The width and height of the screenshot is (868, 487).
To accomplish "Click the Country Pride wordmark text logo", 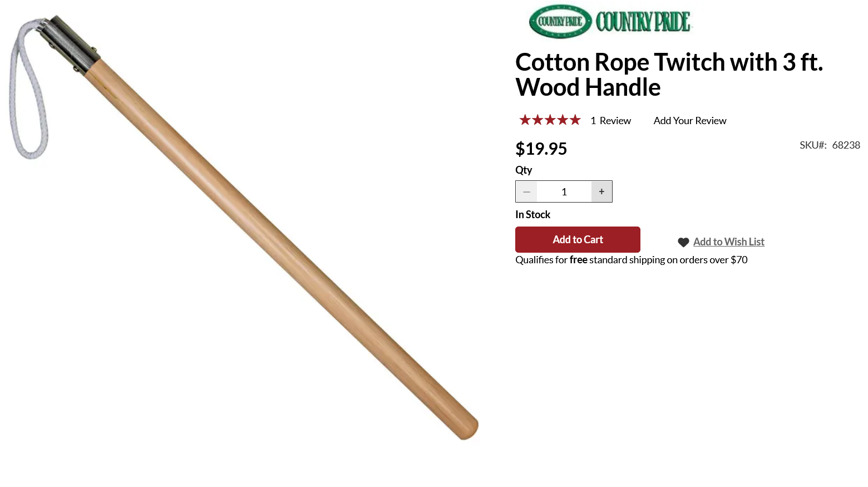I will tap(643, 22).
